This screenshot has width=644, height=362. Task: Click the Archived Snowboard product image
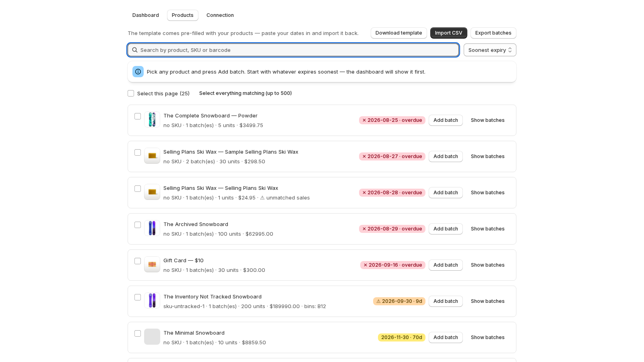coord(152,228)
